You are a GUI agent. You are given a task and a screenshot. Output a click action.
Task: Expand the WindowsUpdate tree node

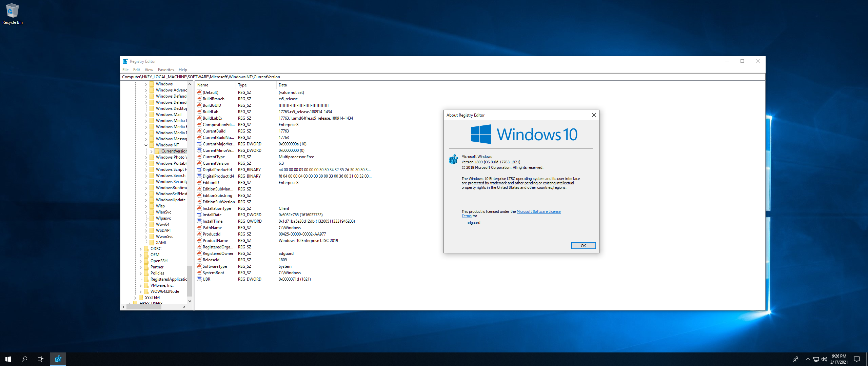coord(146,200)
